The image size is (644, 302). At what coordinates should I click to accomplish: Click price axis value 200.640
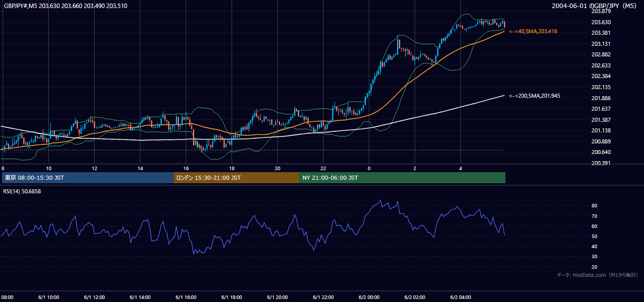601,153
